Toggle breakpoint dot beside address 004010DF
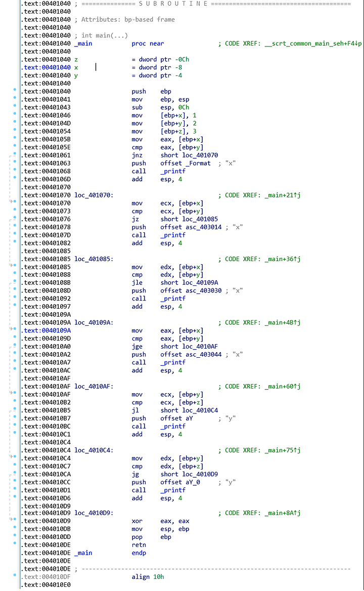This screenshot has height=591, width=364. (15, 575)
